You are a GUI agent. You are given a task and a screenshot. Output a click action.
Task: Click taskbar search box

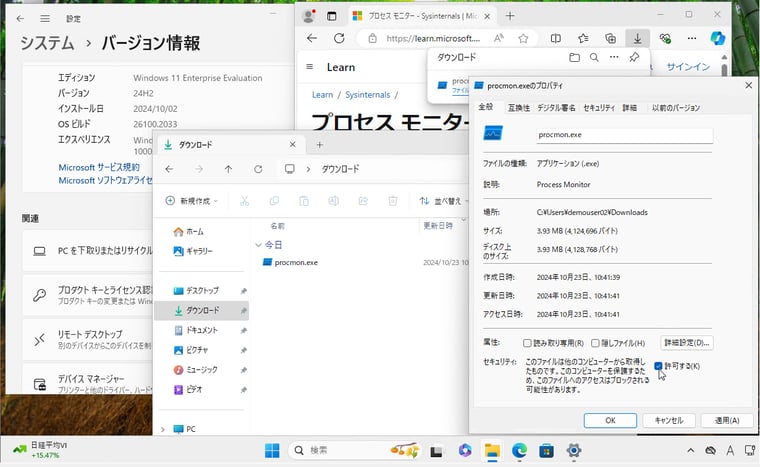tap(355, 451)
